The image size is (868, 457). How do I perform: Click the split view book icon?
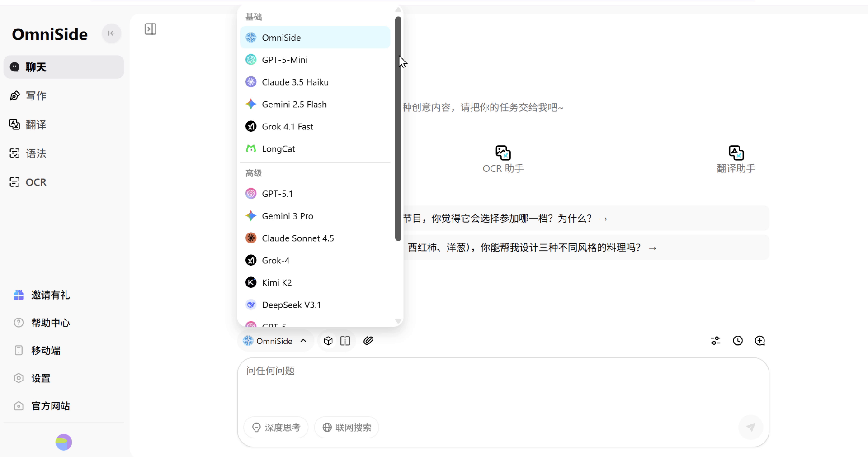(345, 341)
